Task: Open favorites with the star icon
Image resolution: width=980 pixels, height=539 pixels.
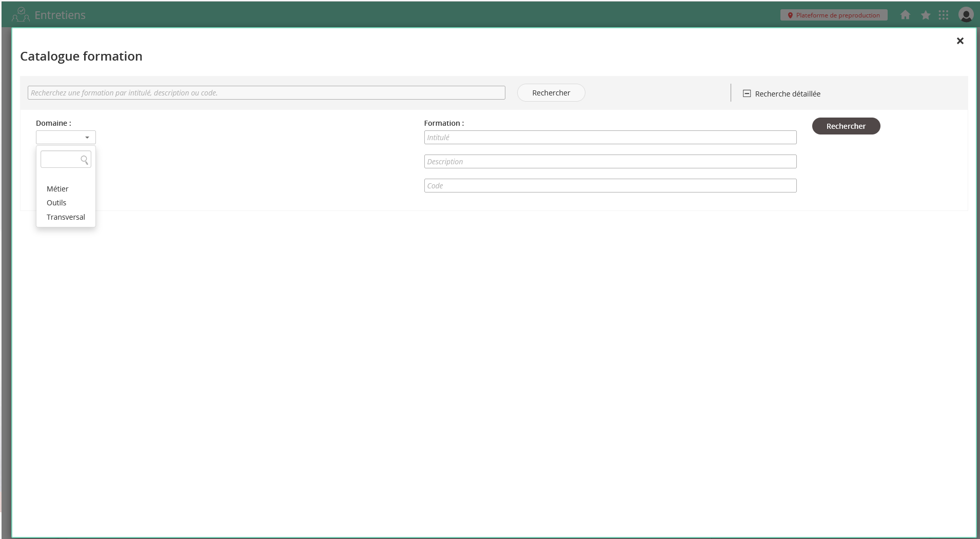Action: (925, 15)
